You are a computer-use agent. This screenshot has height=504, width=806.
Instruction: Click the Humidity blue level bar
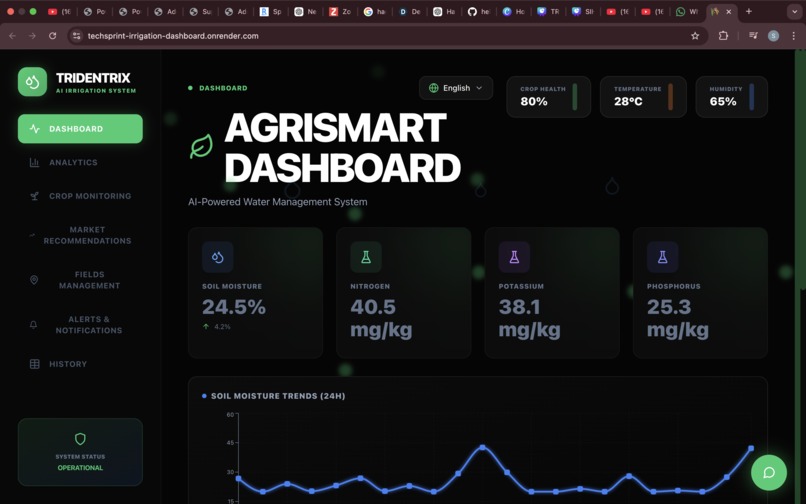(752, 97)
